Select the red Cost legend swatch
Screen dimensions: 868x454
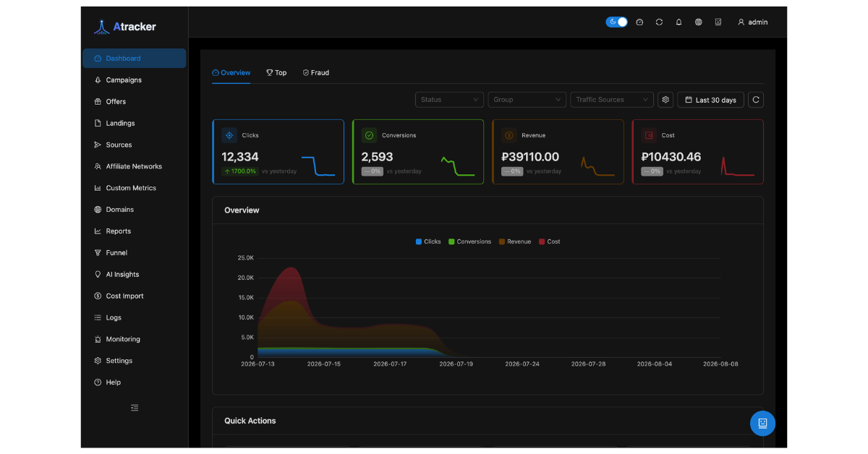(542, 241)
